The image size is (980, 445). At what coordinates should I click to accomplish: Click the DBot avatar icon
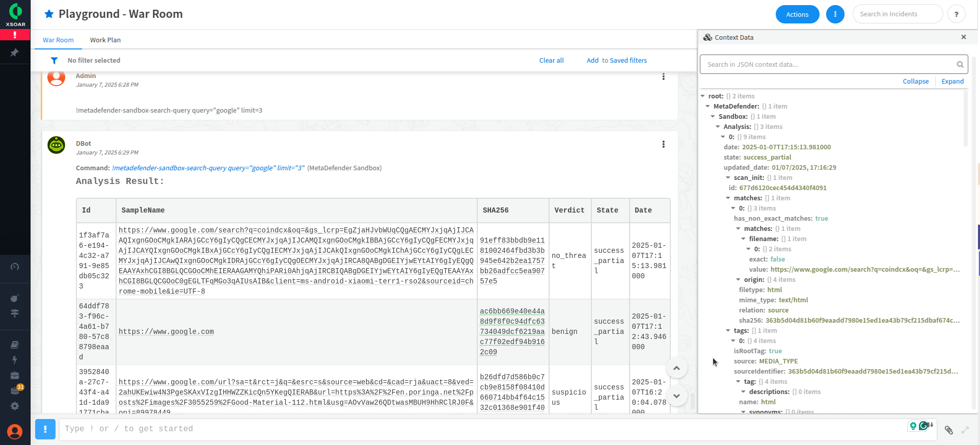click(x=56, y=145)
